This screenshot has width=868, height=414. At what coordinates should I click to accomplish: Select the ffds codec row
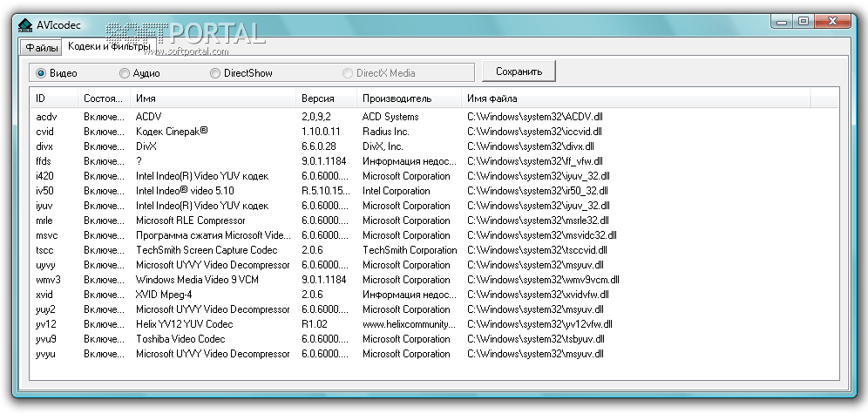pyautogui.click(x=433, y=161)
